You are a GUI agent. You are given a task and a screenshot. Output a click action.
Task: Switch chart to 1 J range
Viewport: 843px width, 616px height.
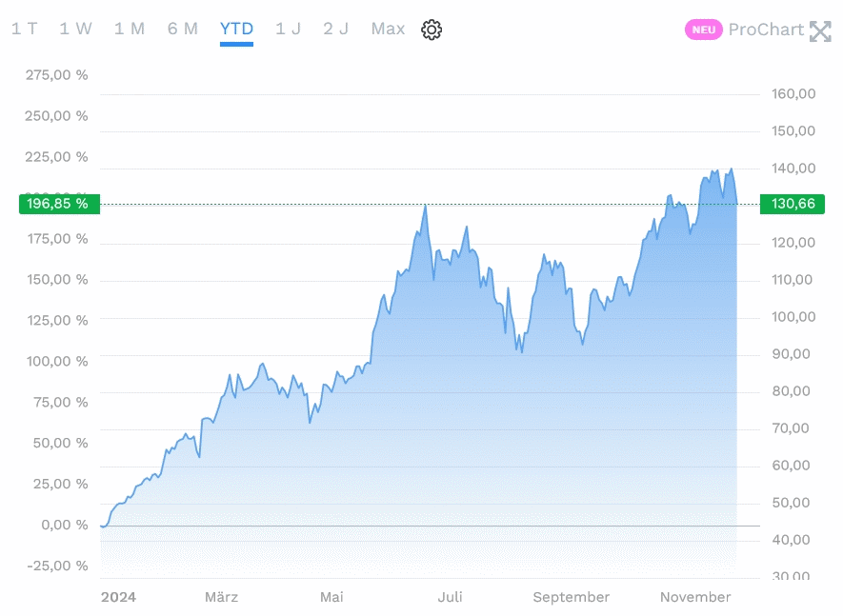[x=288, y=29]
